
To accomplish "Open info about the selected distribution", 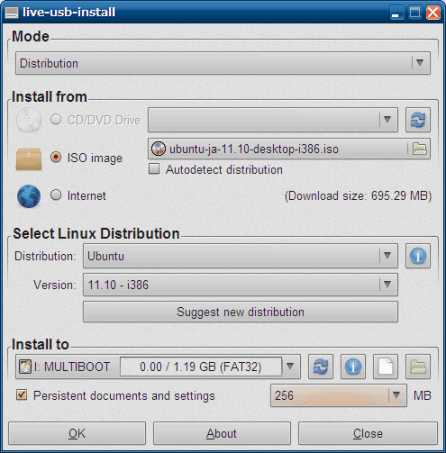I will click(x=418, y=256).
